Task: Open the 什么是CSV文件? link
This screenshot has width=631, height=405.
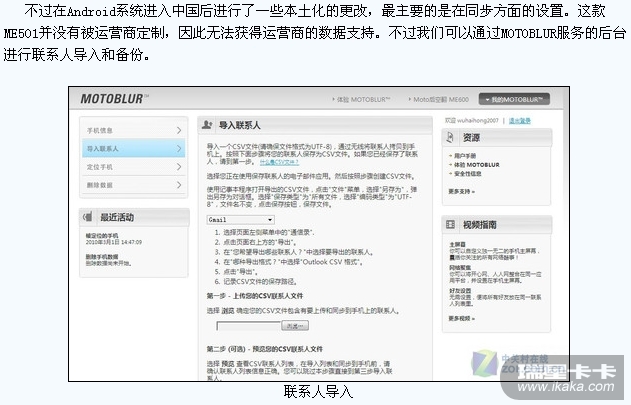Action: pyautogui.click(x=279, y=162)
